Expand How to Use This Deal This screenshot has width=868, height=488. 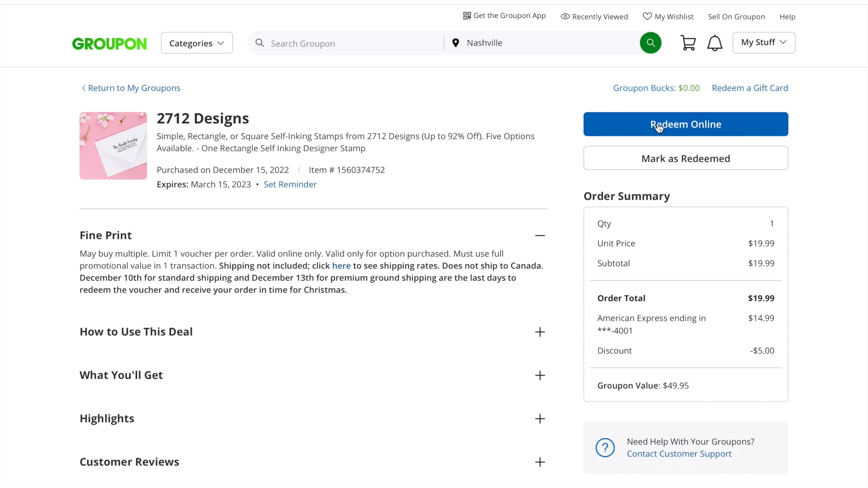point(540,332)
